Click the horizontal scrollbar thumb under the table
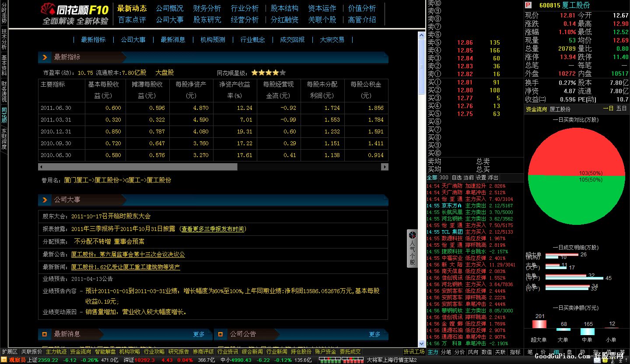The height and width of the screenshot is (364, 630). [140, 167]
